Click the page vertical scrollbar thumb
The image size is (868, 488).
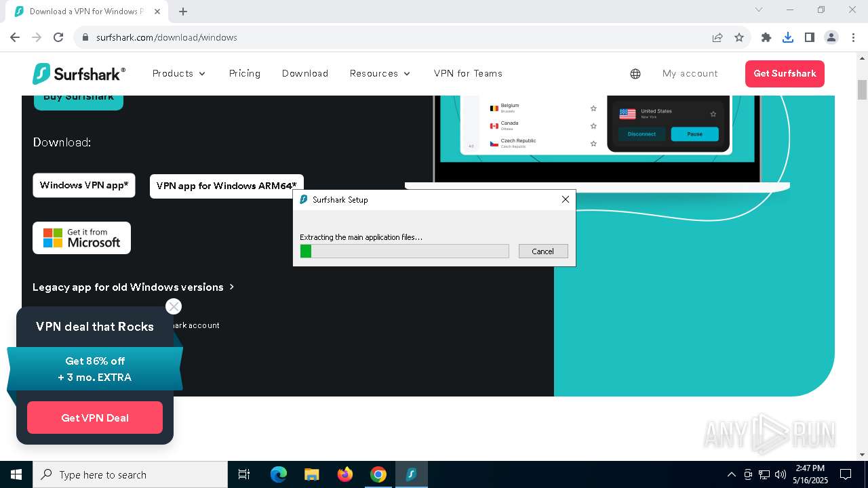pyautogui.click(x=862, y=89)
